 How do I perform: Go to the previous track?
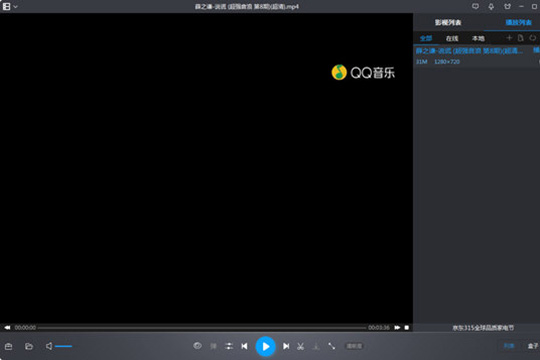(x=244, y=346)
